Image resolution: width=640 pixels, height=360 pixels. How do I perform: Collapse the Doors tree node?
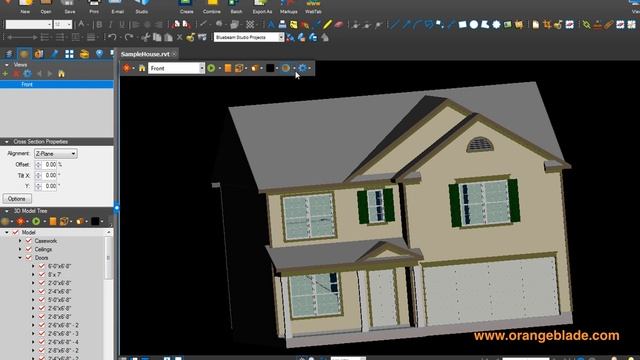pyautogui.click(x=20, y=258)
